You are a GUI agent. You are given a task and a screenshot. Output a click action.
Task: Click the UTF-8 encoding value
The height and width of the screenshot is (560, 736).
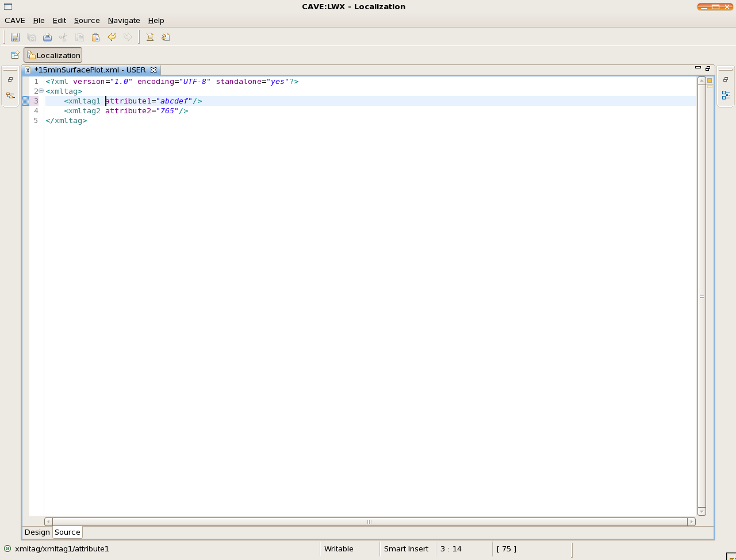coord(195,82)
